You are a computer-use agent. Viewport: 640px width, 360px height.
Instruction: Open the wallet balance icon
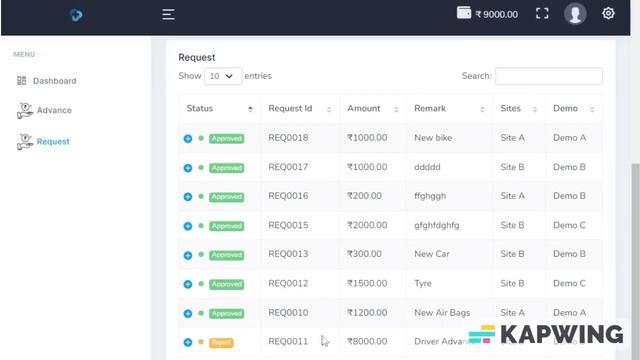click(464, 13)
